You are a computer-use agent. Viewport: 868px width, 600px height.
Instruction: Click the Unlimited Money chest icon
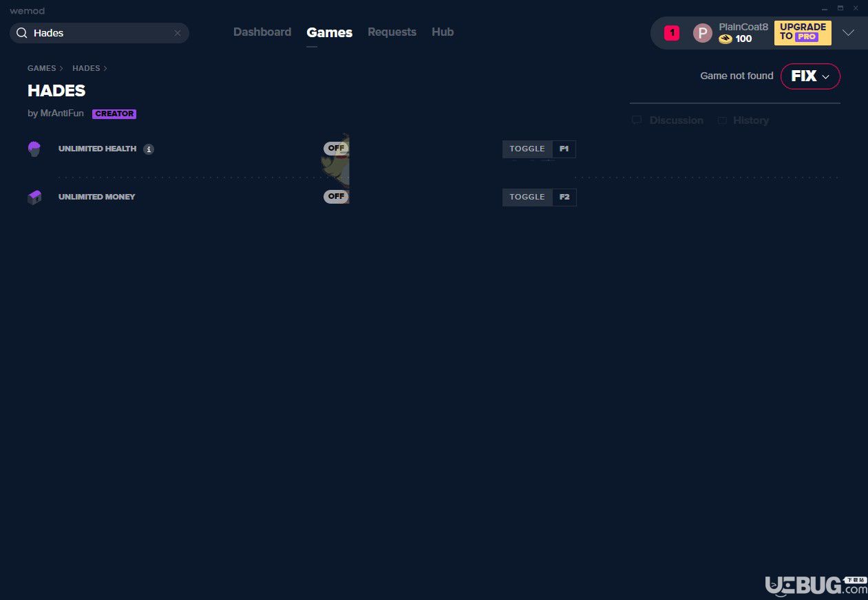(x=34, y=197)
